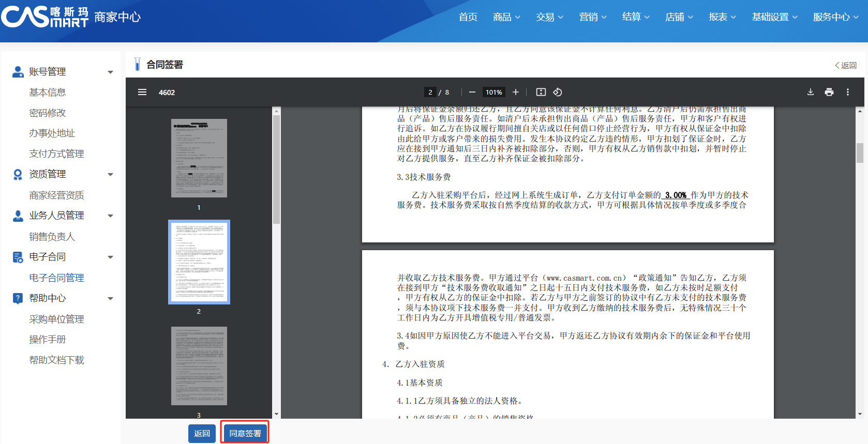868x444 pixels.
Task: Zoom out the PDF document
Action: coord(472,92)
